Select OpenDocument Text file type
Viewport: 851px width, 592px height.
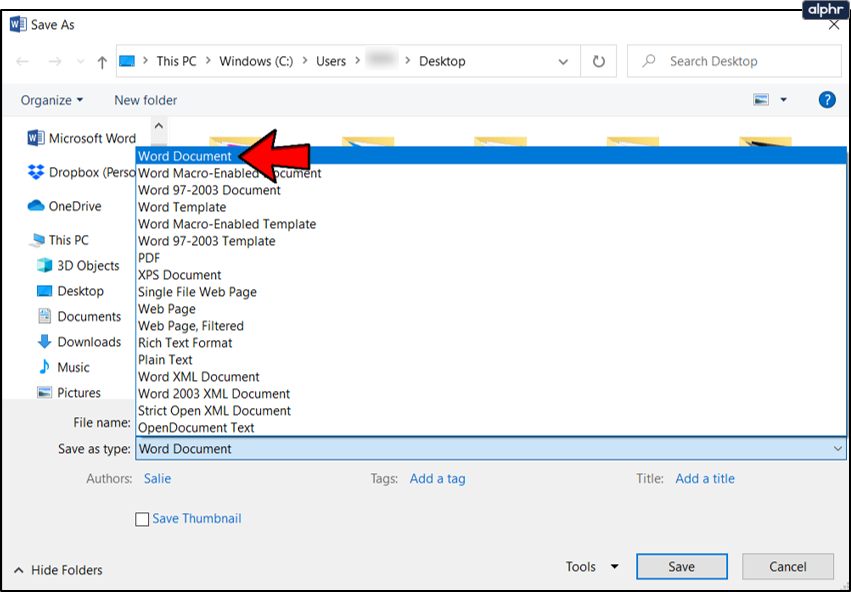point(491,428)
